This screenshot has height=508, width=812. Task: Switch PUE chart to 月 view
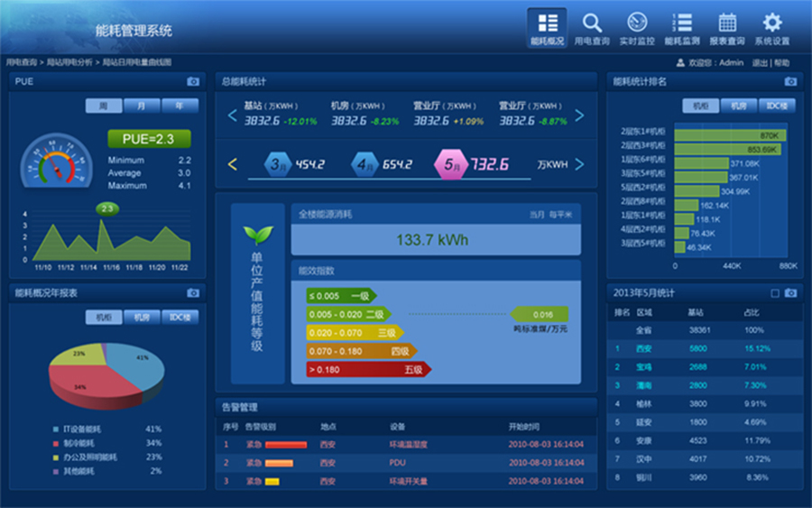(x=142, y=106)
